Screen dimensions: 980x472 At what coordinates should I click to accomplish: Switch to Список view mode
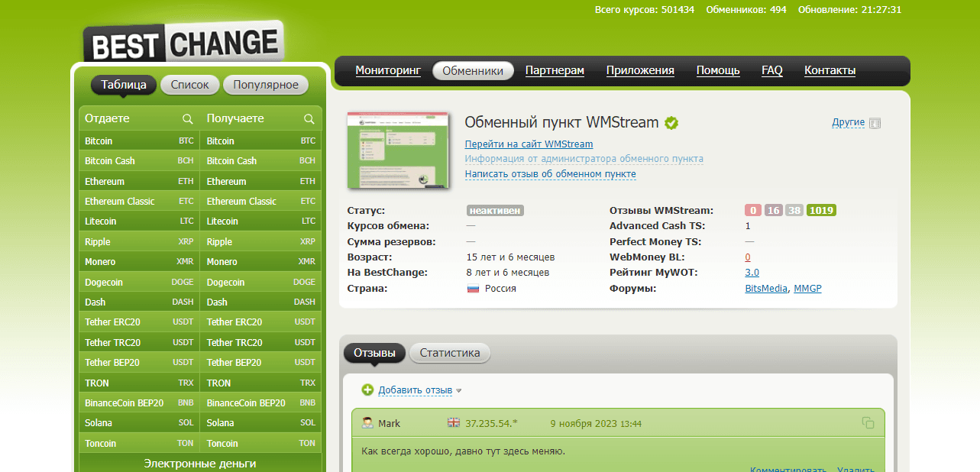coord(189,85)
